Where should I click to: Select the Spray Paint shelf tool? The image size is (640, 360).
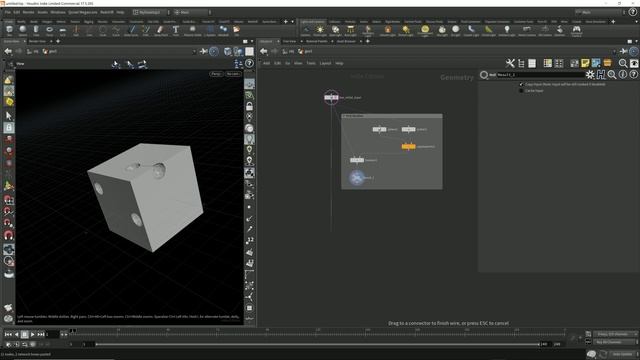[160, 30]
